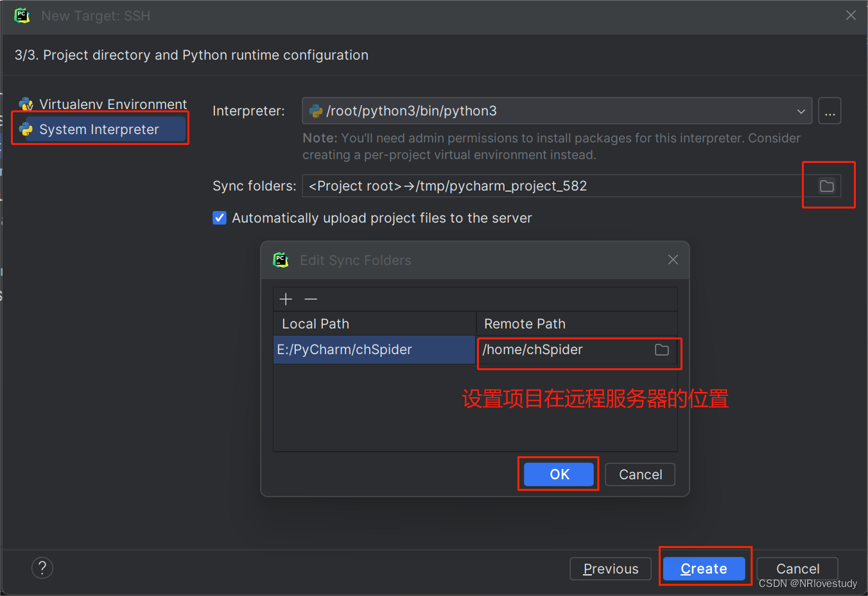Click the Remote Path column header

(577, 324)
